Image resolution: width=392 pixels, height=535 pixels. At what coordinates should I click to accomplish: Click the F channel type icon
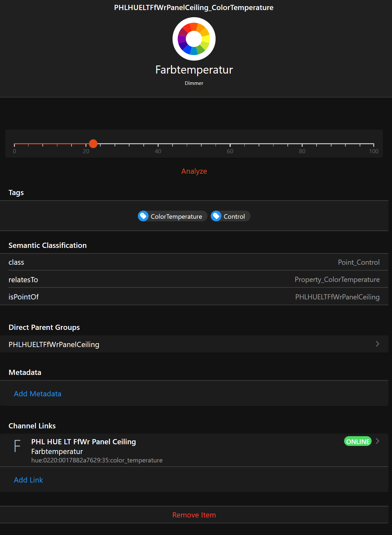pyautogui.click(x=17, y=446)
